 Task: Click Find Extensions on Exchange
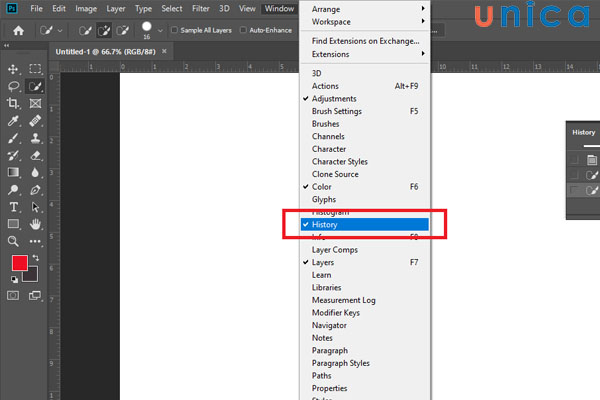[366, 39]
